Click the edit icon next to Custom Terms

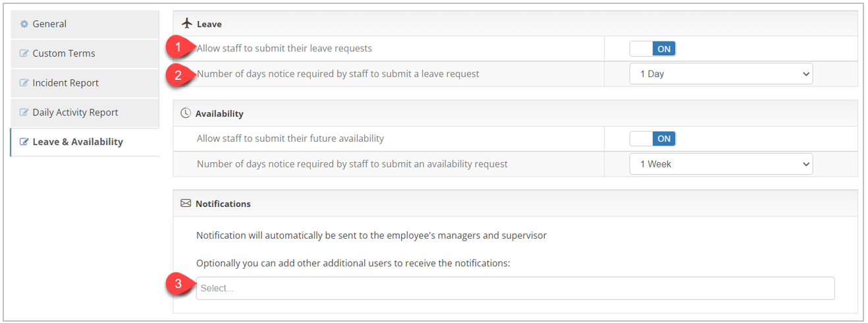coord(24,53)
